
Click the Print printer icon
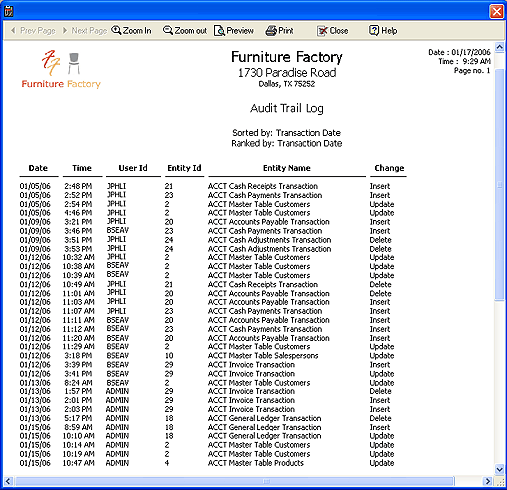point(271,31)
